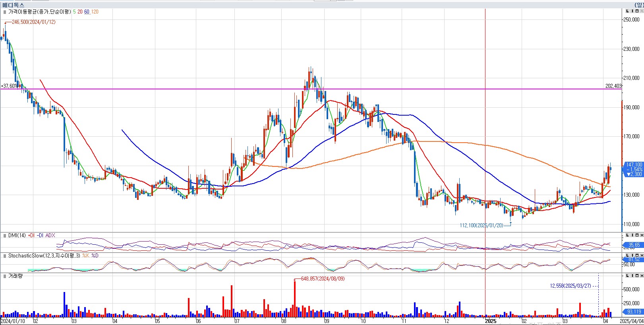The width and height of the screenshot is (644, 325).
Task: Click the +37.60% label on magenta line
Action: [x=9, y=86]
